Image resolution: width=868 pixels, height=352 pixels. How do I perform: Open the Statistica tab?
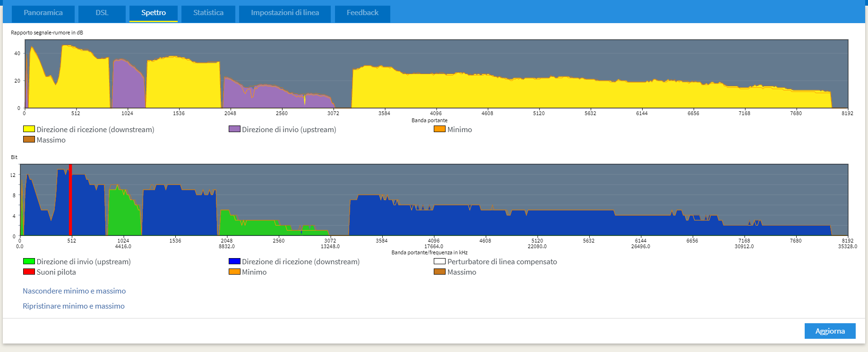(x=208, y=13)
